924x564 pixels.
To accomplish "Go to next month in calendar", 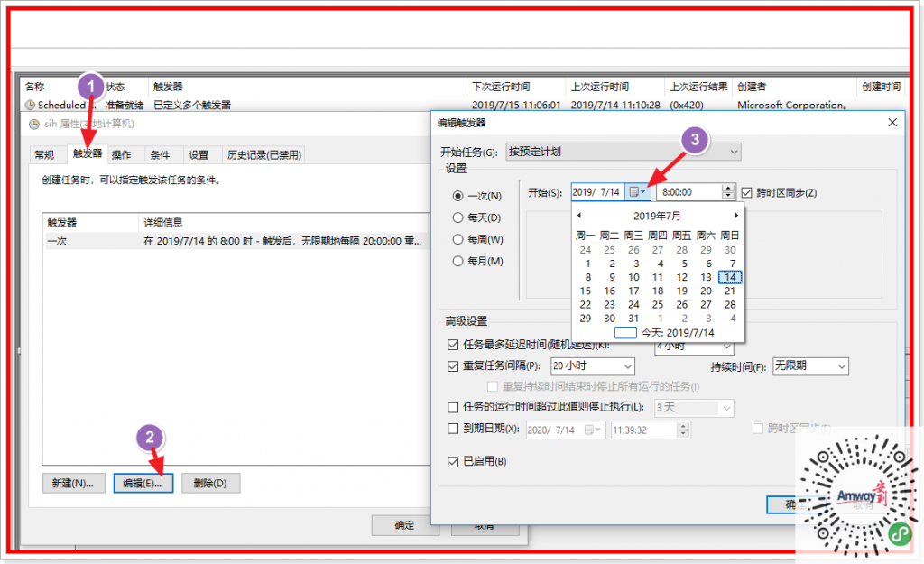I will coord(736,216).
